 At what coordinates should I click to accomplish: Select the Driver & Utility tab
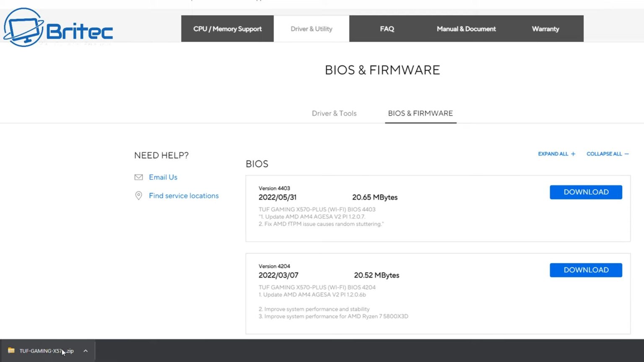coord(311,29)
